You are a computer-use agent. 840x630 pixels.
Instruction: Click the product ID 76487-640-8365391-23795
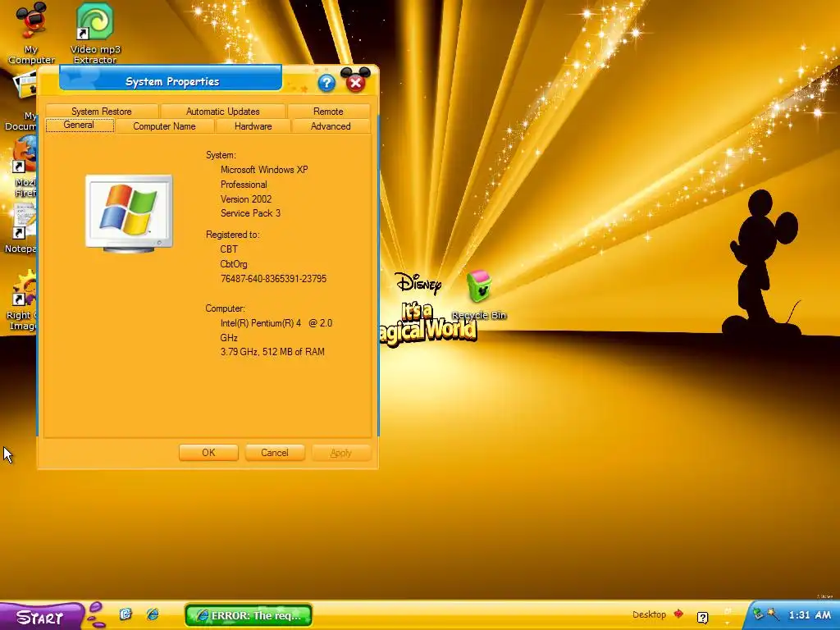pyautogui.click(x=273, y=279)
